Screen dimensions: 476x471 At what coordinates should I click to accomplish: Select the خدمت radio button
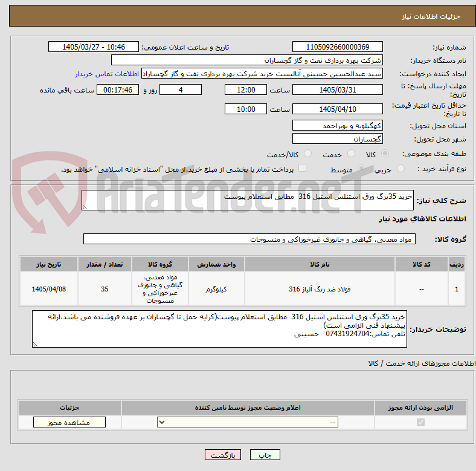(351, 154)
